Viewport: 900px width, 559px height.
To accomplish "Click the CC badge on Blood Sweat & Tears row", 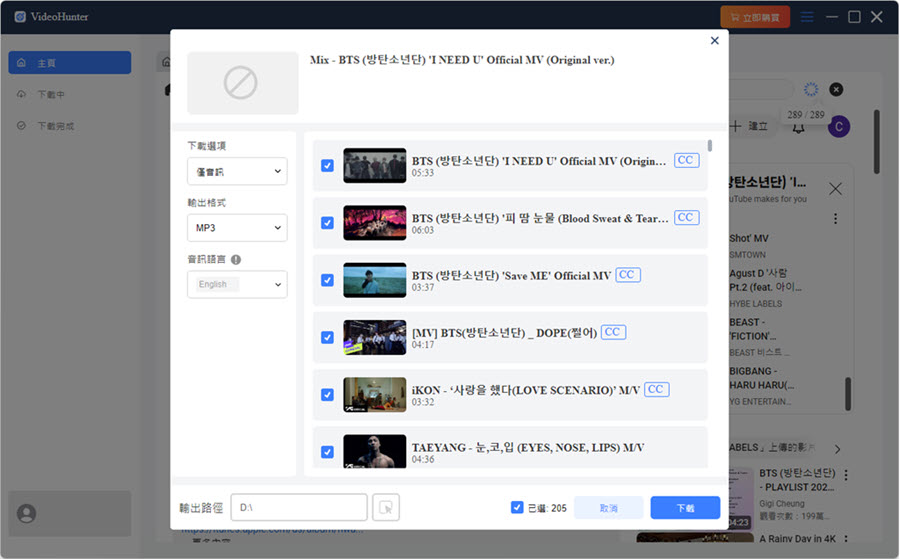I will point(686,218).
